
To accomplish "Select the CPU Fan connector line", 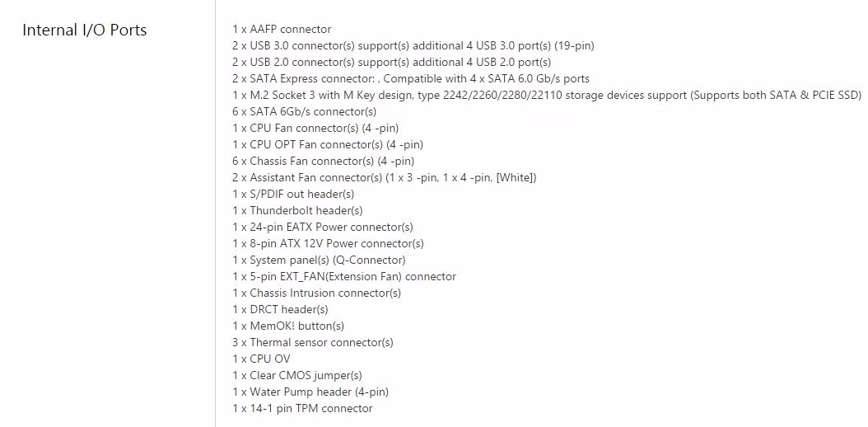I will (315, 129).
